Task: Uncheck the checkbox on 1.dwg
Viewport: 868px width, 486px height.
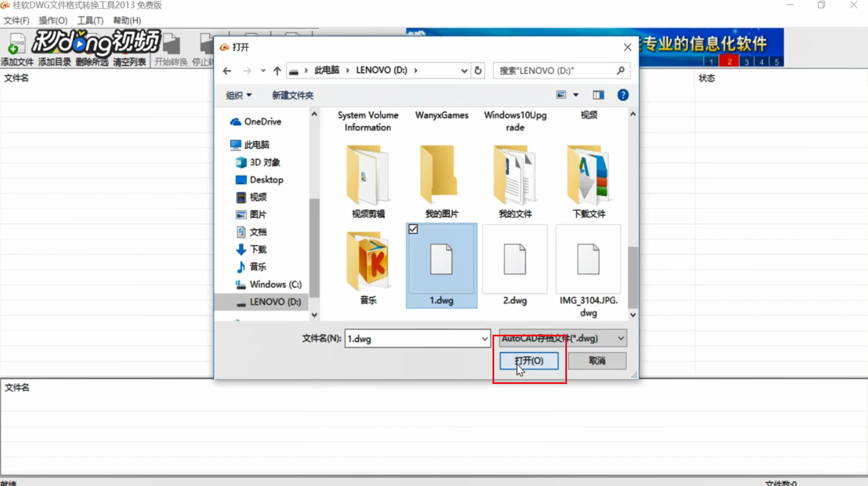Action: (413, 229)
